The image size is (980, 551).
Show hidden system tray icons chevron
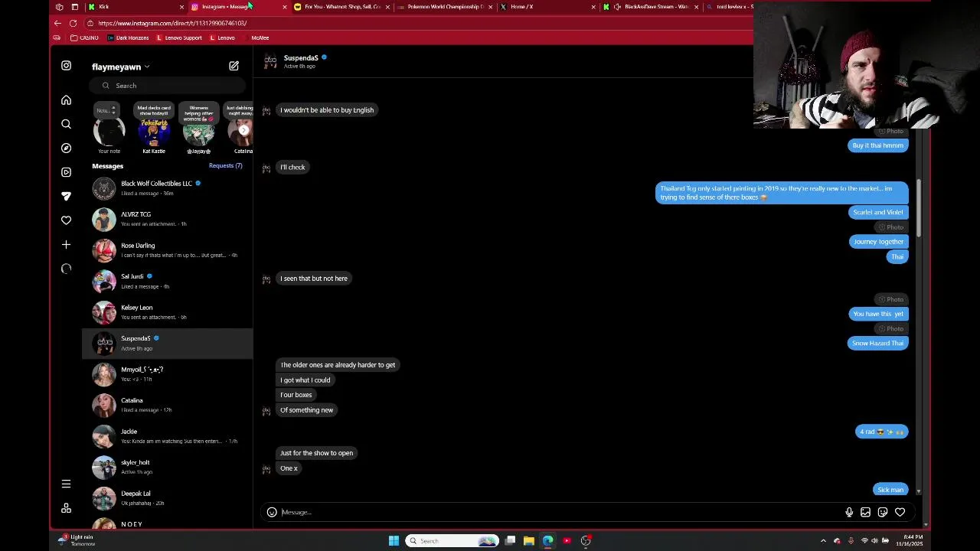tap(823, 541)
